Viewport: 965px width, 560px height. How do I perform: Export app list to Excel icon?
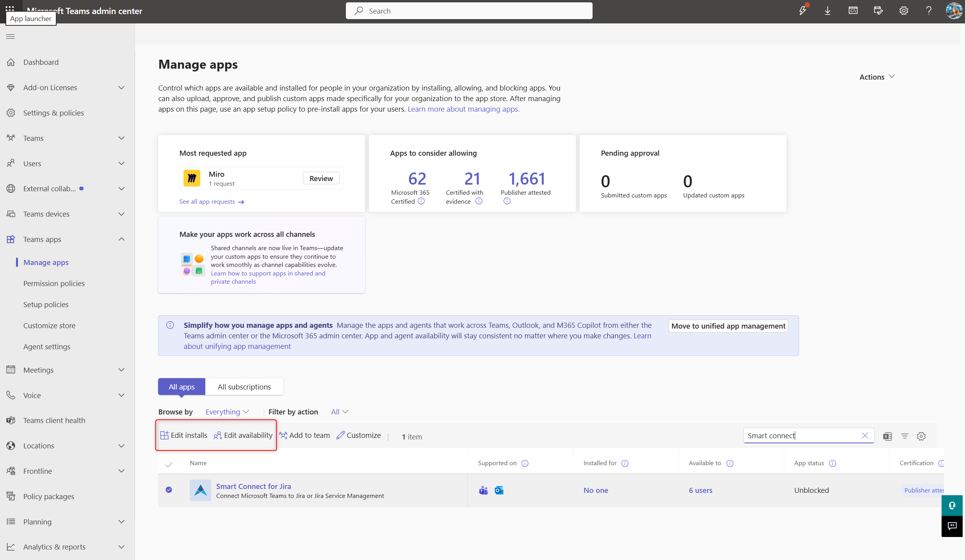pyautogui.click(x=887, y=436)
